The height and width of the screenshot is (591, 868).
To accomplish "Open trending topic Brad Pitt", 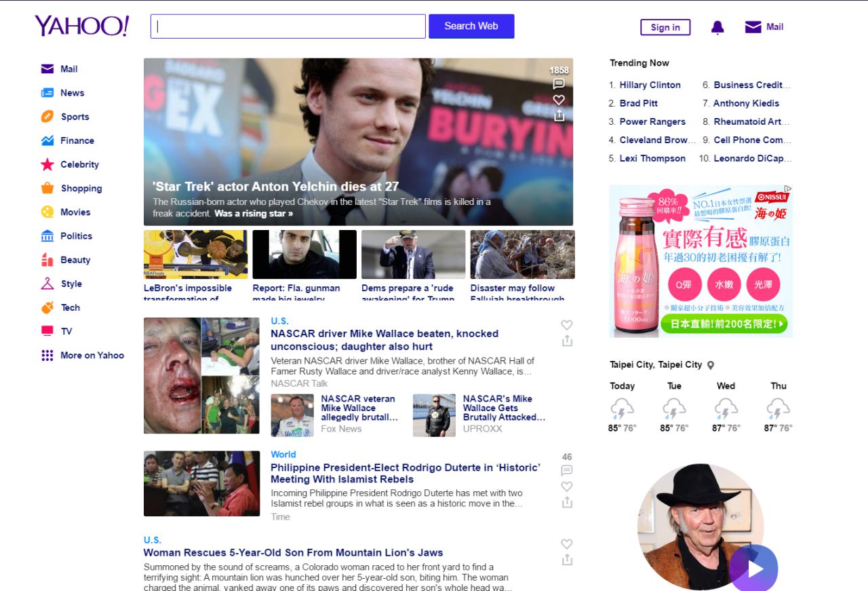I will [x=638, y=103].
